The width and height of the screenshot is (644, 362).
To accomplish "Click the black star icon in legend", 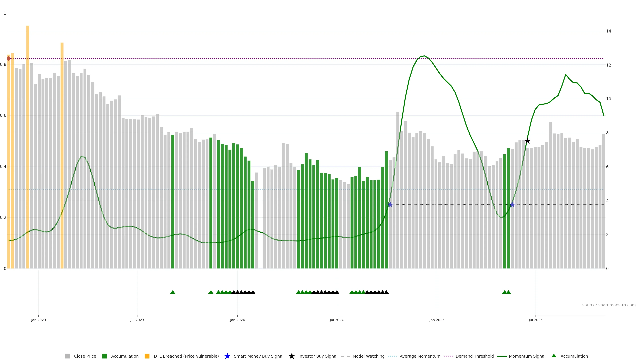I will click(x=291, y=356).
